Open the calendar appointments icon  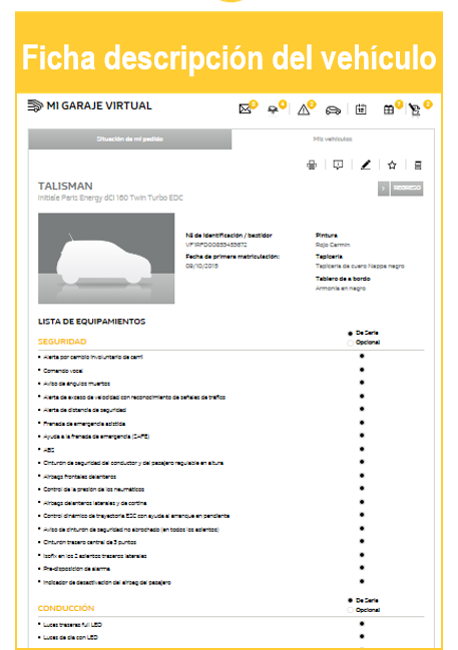361,109
